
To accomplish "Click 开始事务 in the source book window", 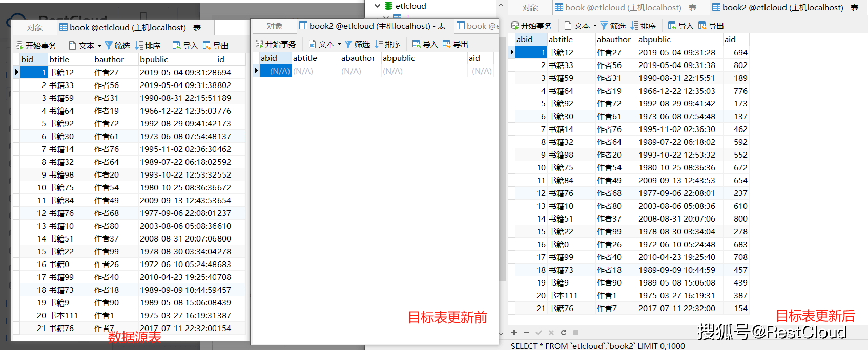I will (x=36, y=46).
